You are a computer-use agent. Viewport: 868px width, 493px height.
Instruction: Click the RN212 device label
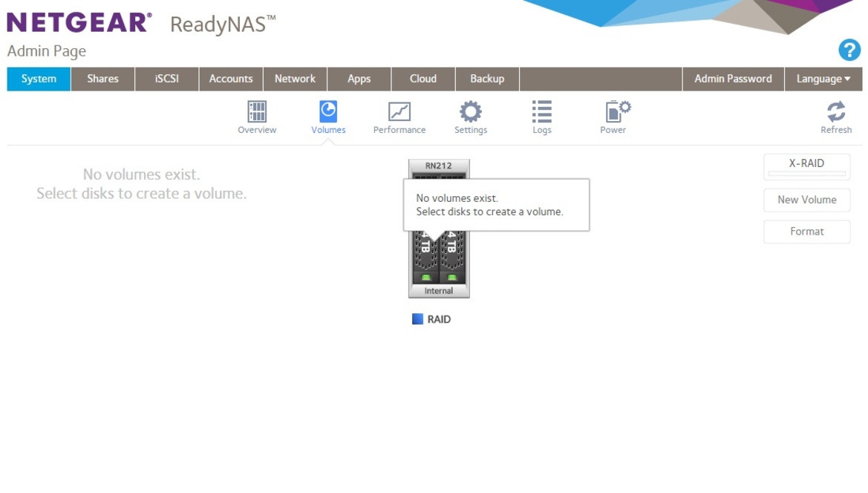tap(438, 166)
